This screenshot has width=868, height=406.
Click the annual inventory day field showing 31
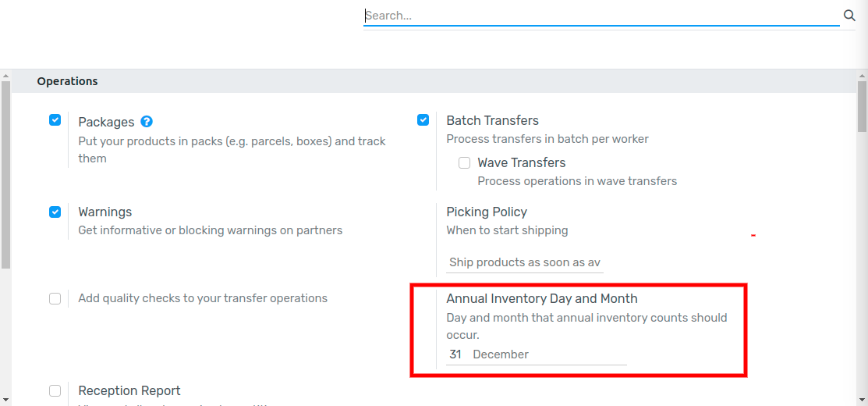[x=456, y=354]
